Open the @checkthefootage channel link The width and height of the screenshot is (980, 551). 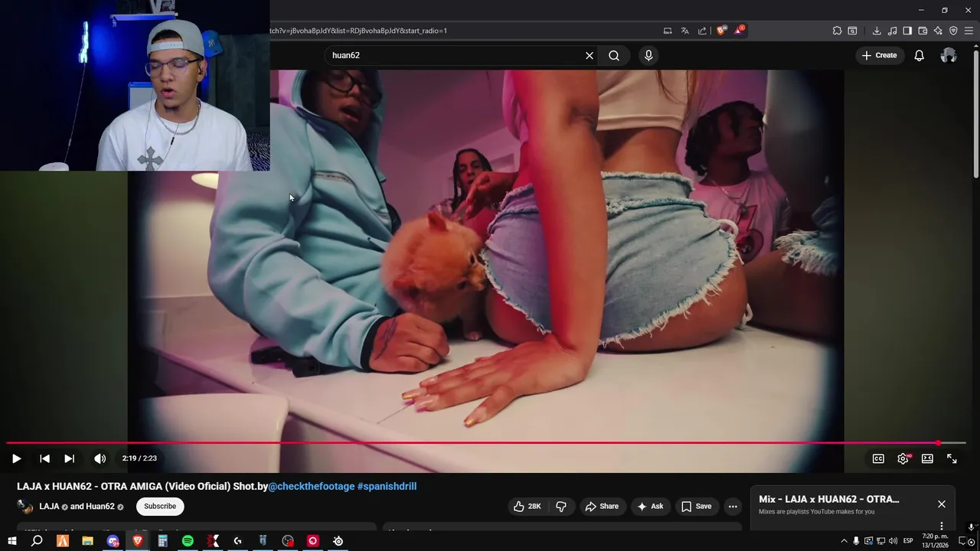[311, 486]
